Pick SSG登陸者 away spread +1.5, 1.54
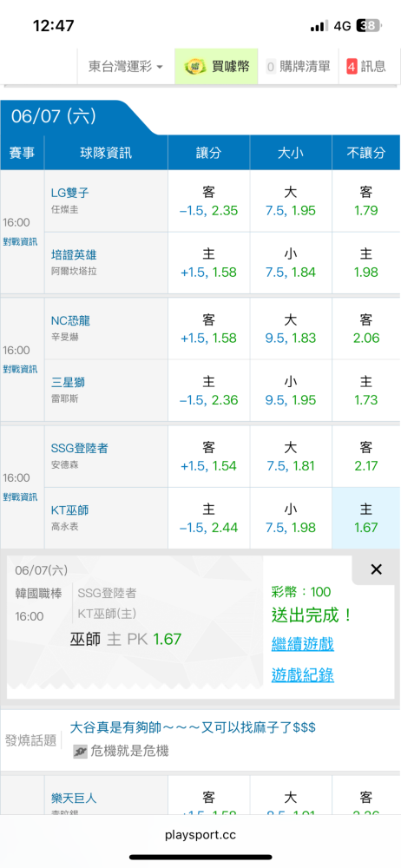The image size is (401, 868). pos(209,457)
